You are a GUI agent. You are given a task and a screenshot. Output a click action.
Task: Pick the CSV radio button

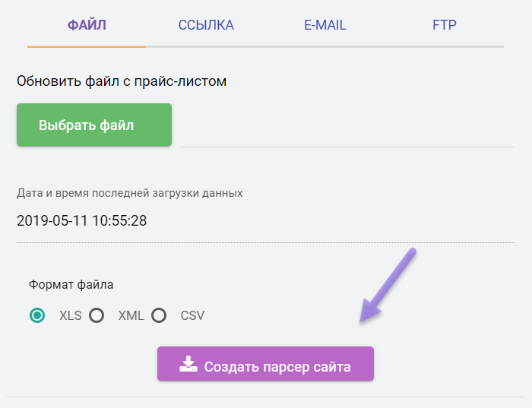click(158, 315)
